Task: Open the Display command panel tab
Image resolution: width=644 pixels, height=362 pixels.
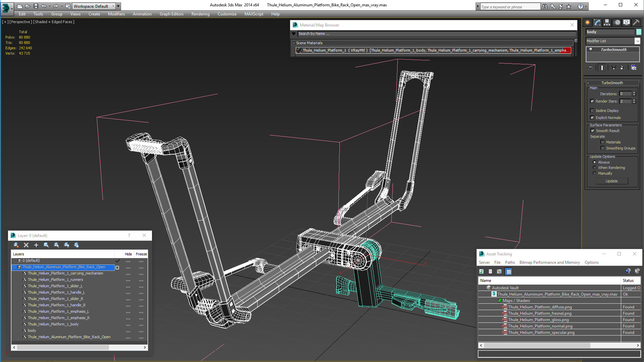Action: 627,22
